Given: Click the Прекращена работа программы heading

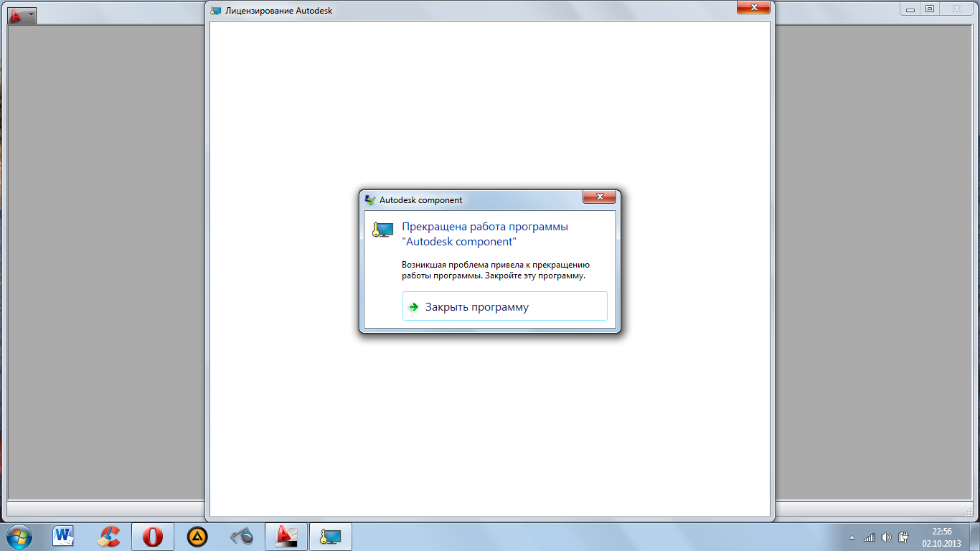Looking at the screenshot, I should point(485,234).
